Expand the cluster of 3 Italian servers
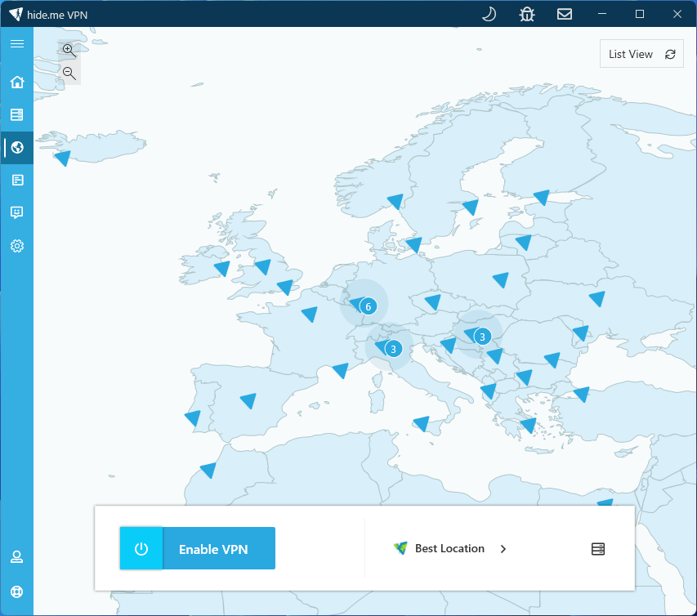This screenshot has width=697, height=616. tap(393, 348)
